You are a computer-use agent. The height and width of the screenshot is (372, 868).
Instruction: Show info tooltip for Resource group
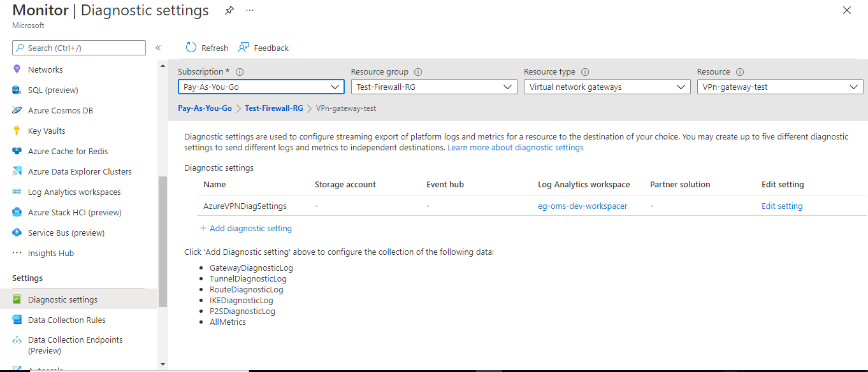tap(418, 72)
